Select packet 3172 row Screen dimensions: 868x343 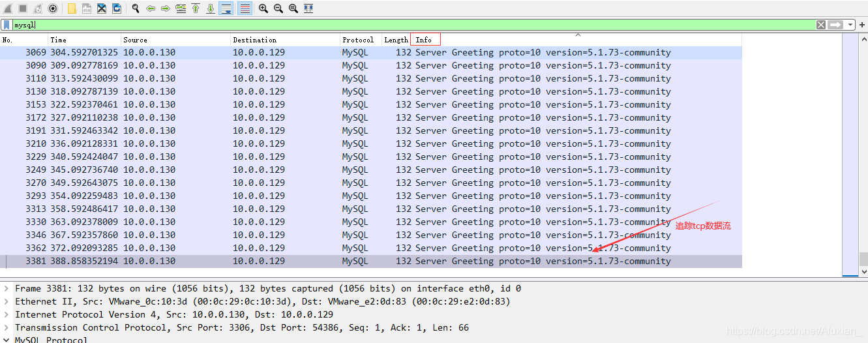point(371,118)
